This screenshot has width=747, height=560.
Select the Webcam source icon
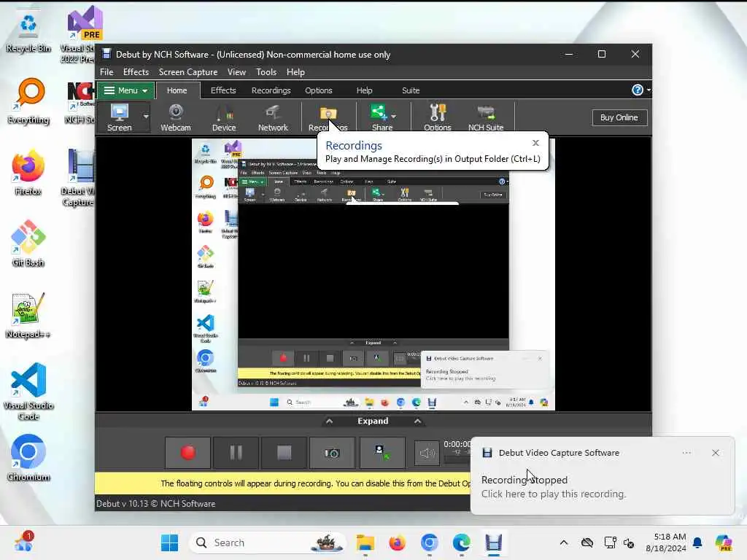[176, 117]
